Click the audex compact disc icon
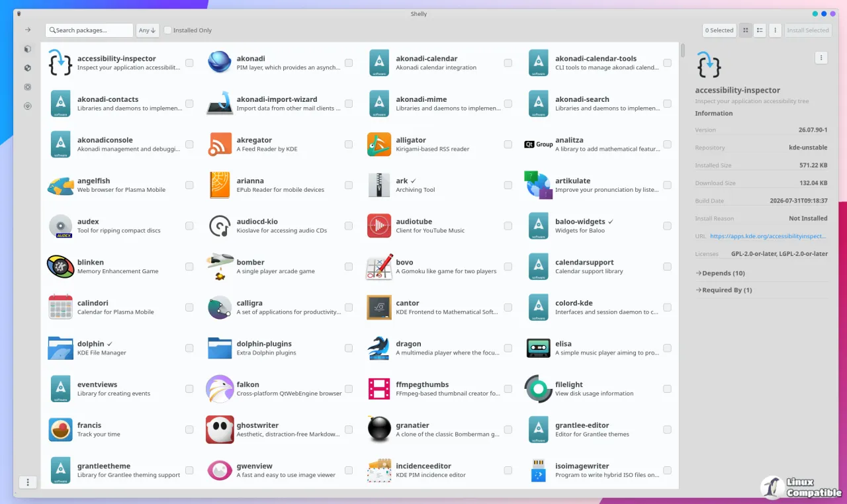 (60, 226)
